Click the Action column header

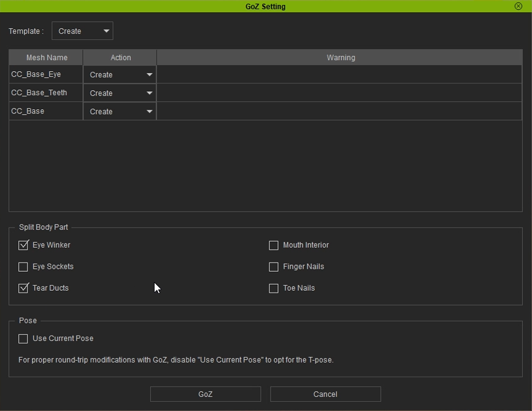(x=120, y=58)
